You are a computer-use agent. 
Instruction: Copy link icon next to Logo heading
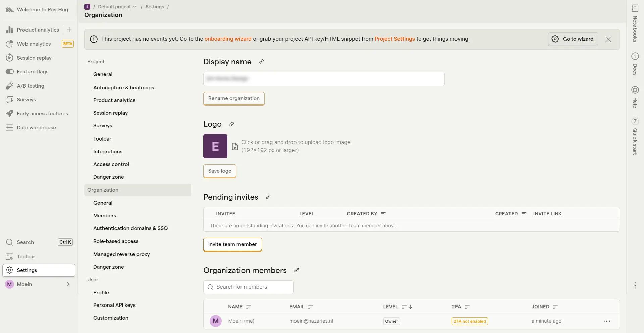(x=231, y=124)
